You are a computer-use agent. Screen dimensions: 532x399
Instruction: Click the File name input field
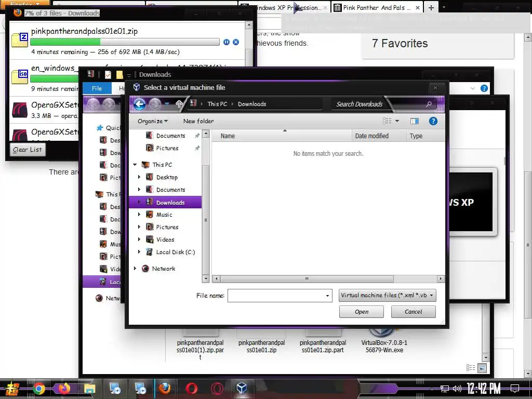(275, 296)
